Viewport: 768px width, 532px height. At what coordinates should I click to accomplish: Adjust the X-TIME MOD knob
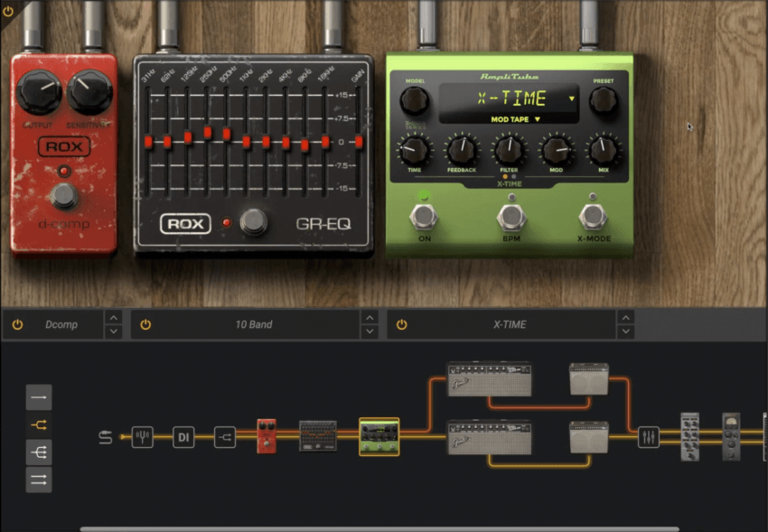[557, 150]
